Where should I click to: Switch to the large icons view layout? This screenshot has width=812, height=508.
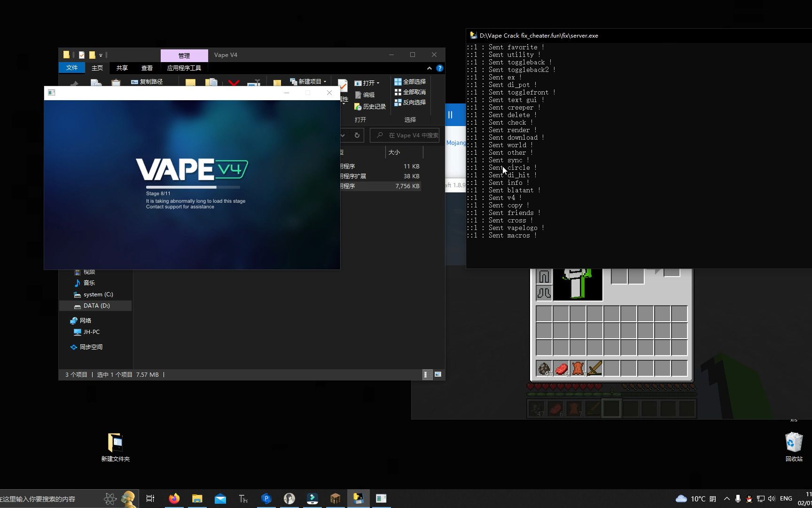point(438,374)
